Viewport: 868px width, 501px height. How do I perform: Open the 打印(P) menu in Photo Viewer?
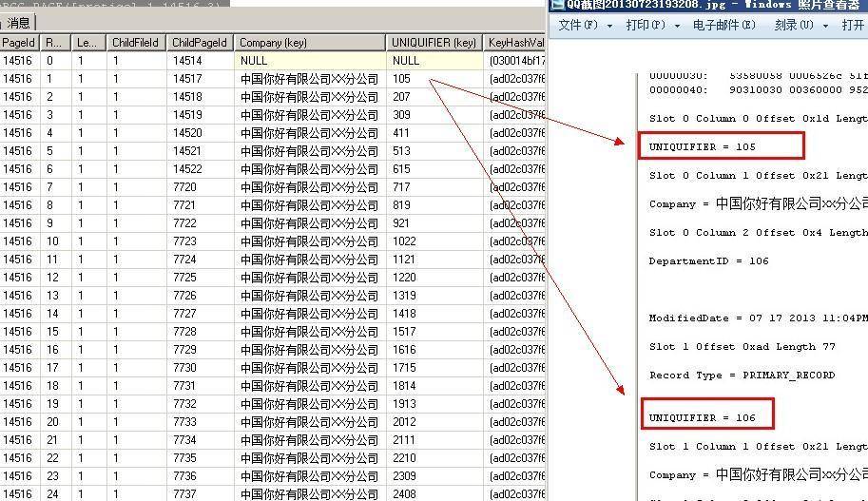(646, 25)
